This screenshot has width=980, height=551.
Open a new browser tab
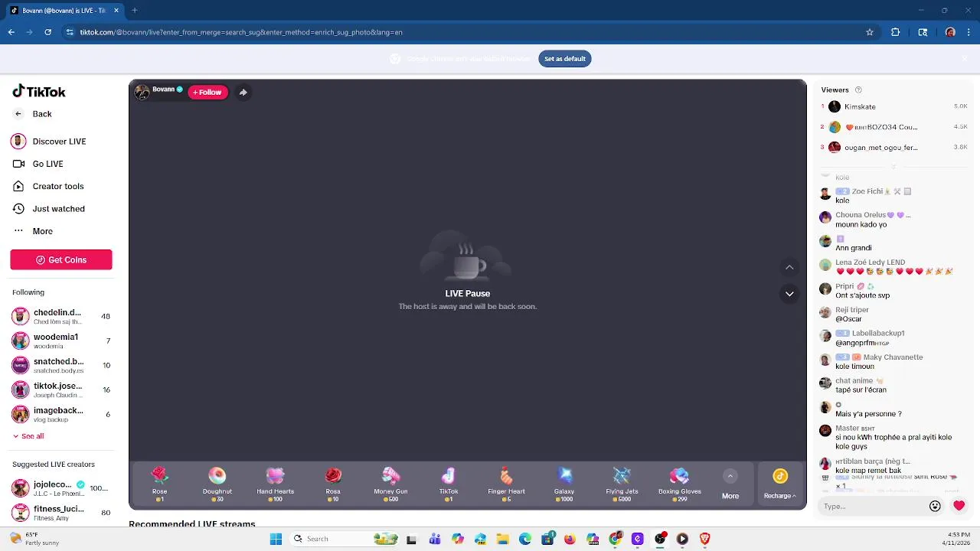pos(134,11)
